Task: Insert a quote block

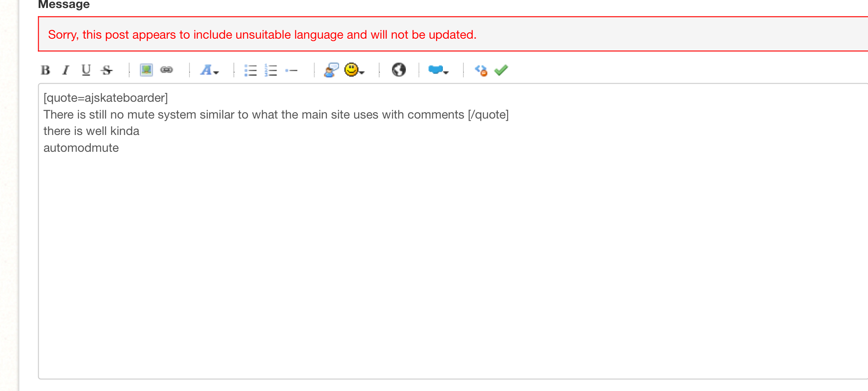Action: coord(331,70)
